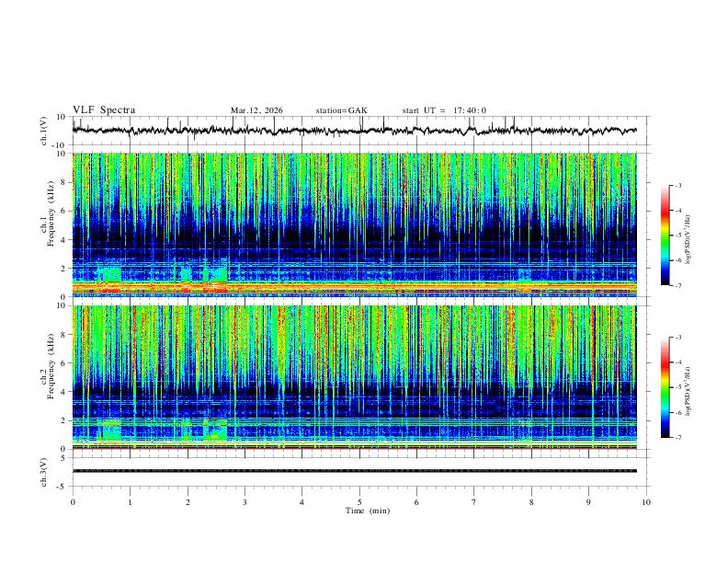Image resolution: width=728 pixels, height=563 pixels.
Task: Click time axis tick label "9"
Action: (x=588, y=502)
